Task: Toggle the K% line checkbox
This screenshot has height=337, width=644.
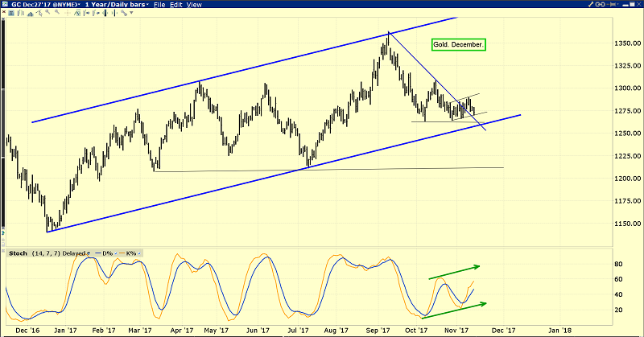Action: [x=139, y=253]
